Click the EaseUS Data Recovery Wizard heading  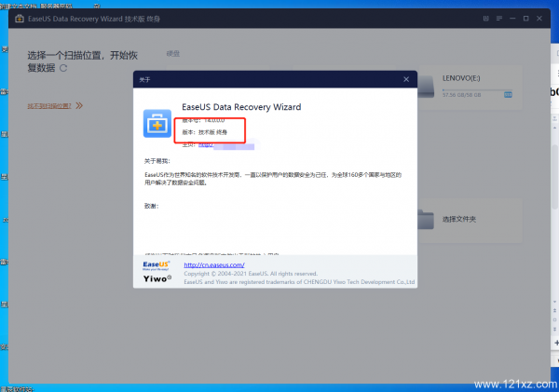point(241,107)
